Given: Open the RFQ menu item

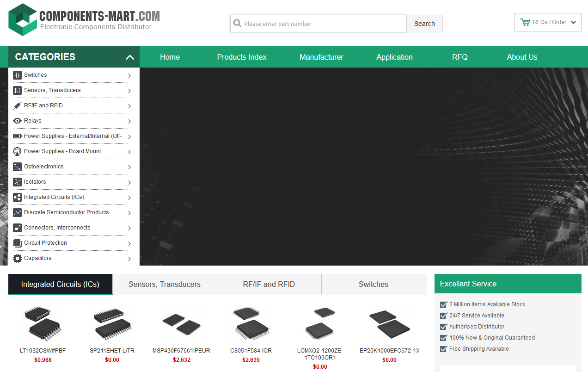Looking at the screenshot, I should [460, 57].
